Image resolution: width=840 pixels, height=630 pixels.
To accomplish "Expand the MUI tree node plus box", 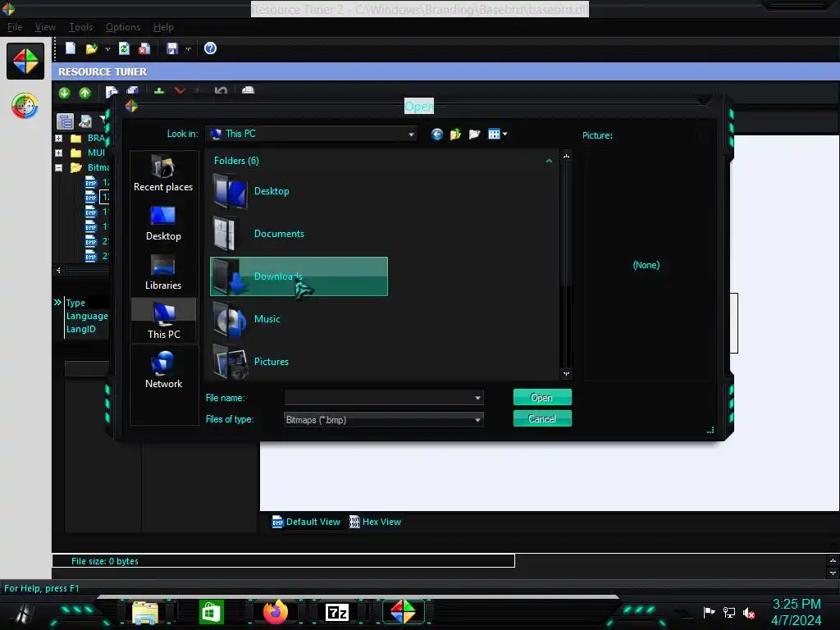I will click(59, 153).
